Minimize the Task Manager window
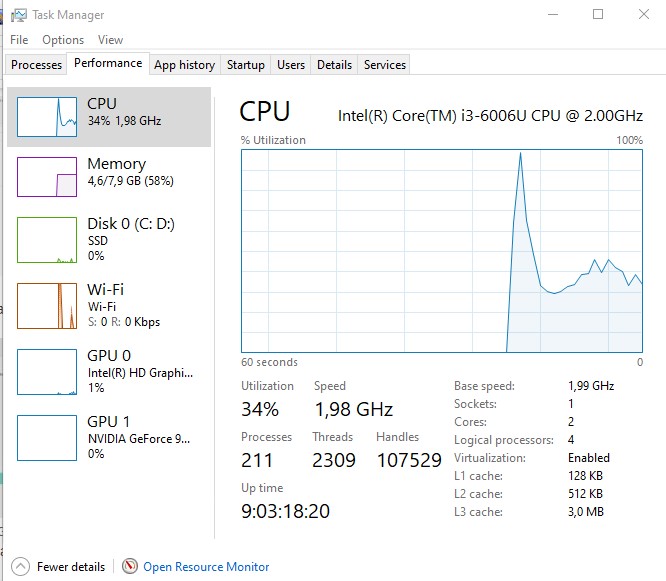This screenshot has height=581, width=666. [553, 14]
